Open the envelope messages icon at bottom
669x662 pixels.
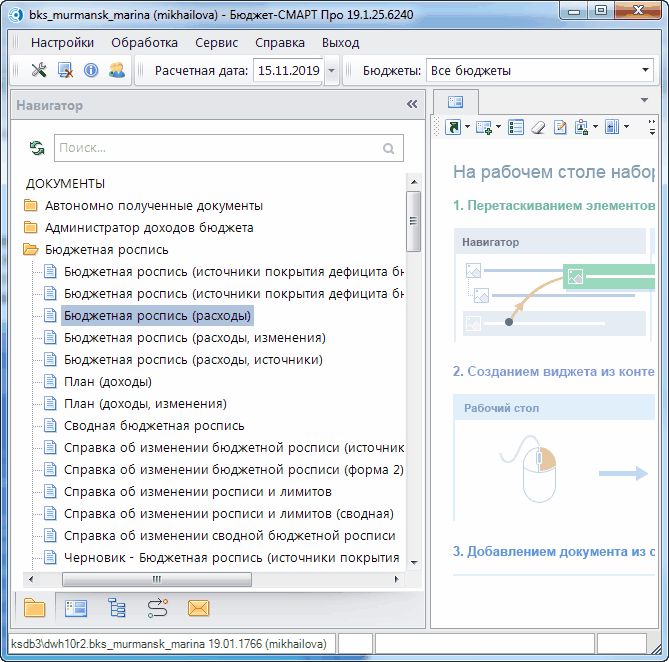coord(198,607)
